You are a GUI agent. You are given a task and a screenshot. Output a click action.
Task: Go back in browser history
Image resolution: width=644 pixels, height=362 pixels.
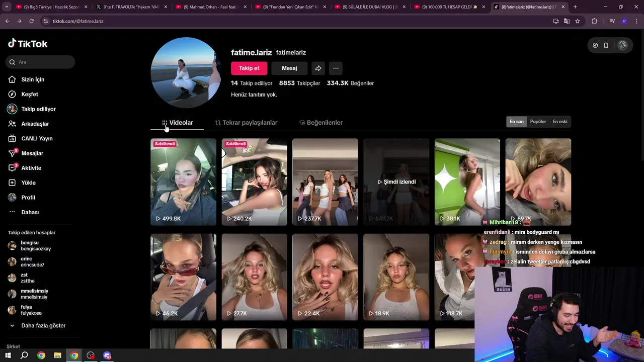(x=7, y=21)
